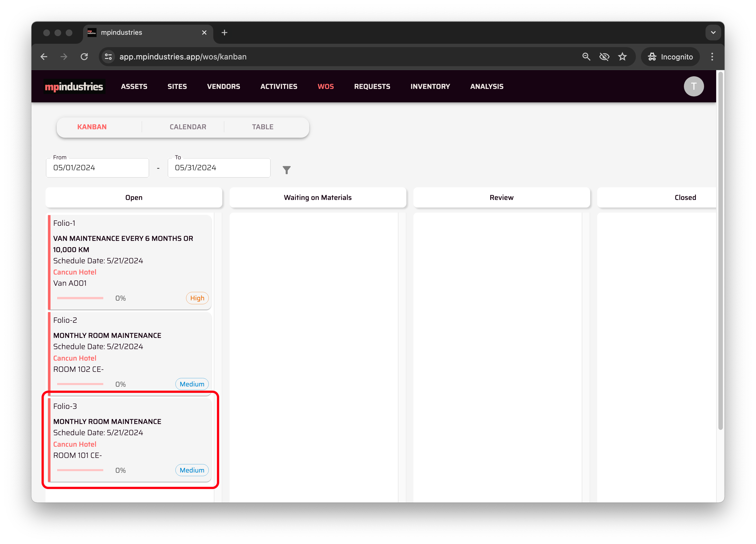Switch to the CALENDAR view tab
The height and width of the screenshot is (544, 756).
click(x=188, y=127)
